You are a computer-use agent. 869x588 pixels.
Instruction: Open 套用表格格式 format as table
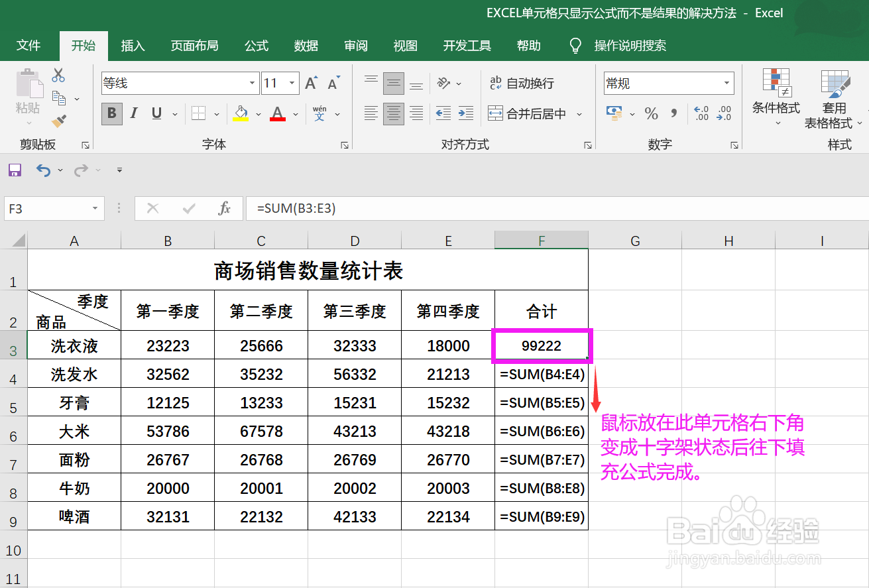833,99
